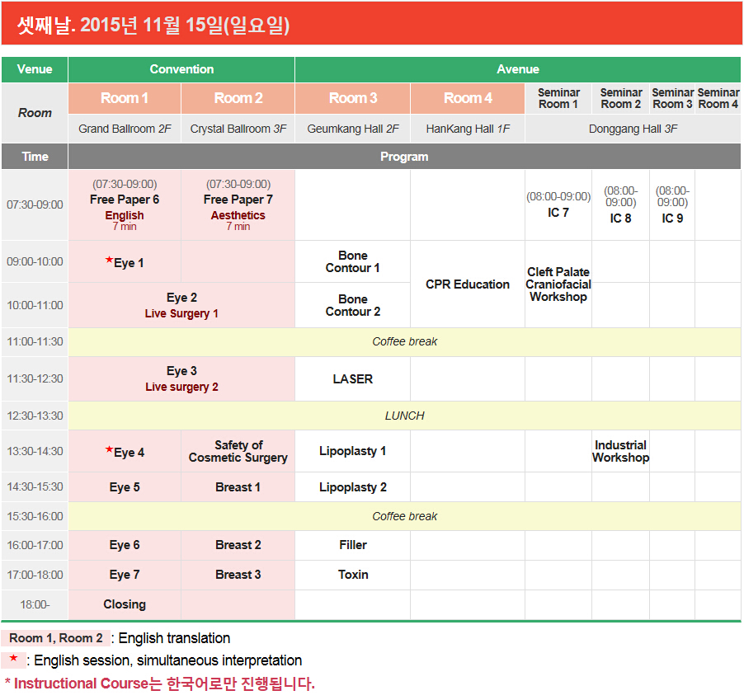Select the Room 3 column header

(352, 98)
